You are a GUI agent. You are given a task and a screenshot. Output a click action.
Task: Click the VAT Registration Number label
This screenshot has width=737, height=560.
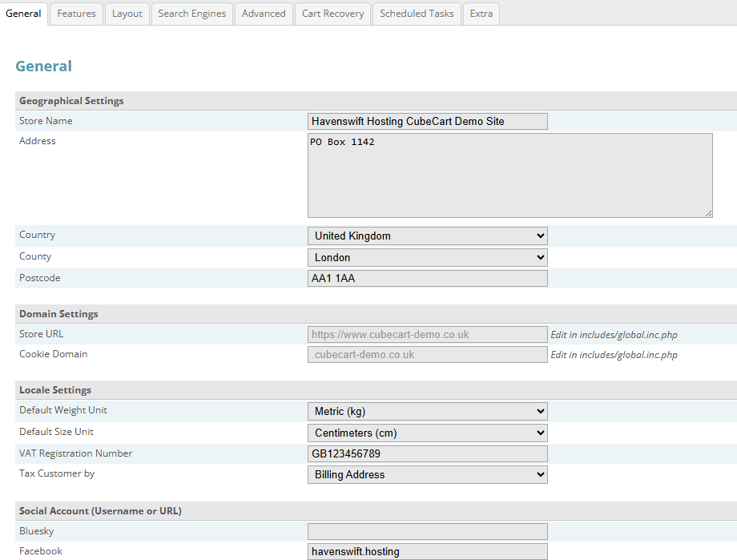pos(75,453)
